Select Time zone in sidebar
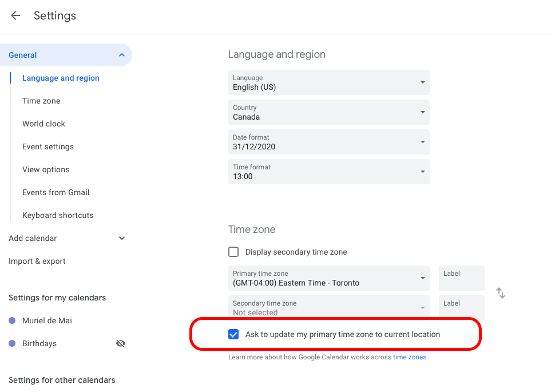551x392 pixels. point(41,101)
